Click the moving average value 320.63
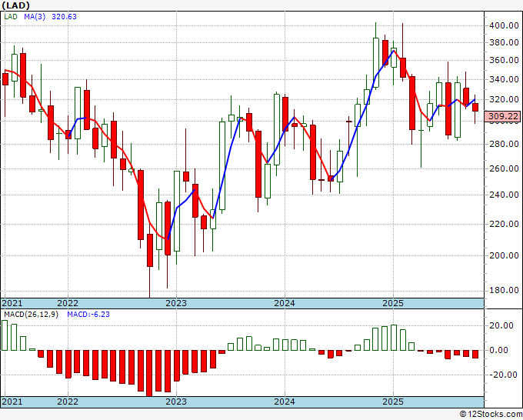Image resolution: width=523 pixels, height=420 pixels. pyautogui.click(x=64, y=17)
